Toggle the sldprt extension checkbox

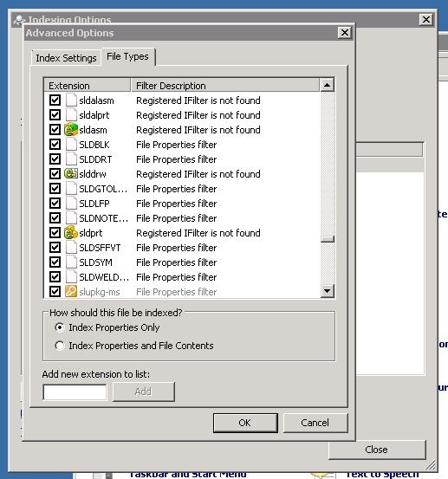[55, 233]
